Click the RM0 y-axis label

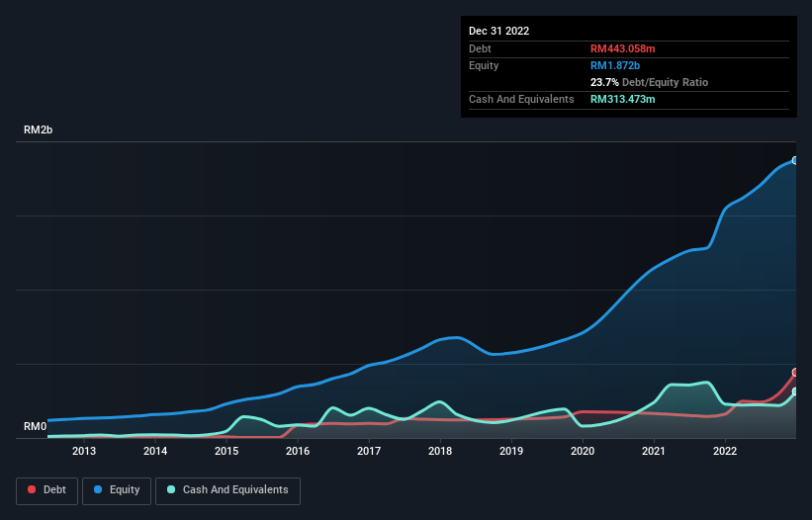point(36,426)
